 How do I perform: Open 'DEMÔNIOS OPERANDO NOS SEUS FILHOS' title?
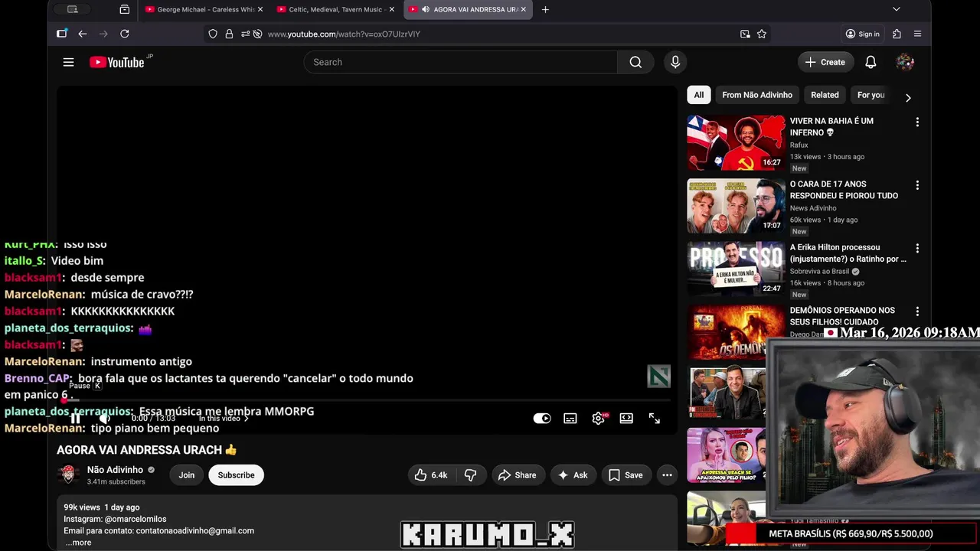point(842,316)
